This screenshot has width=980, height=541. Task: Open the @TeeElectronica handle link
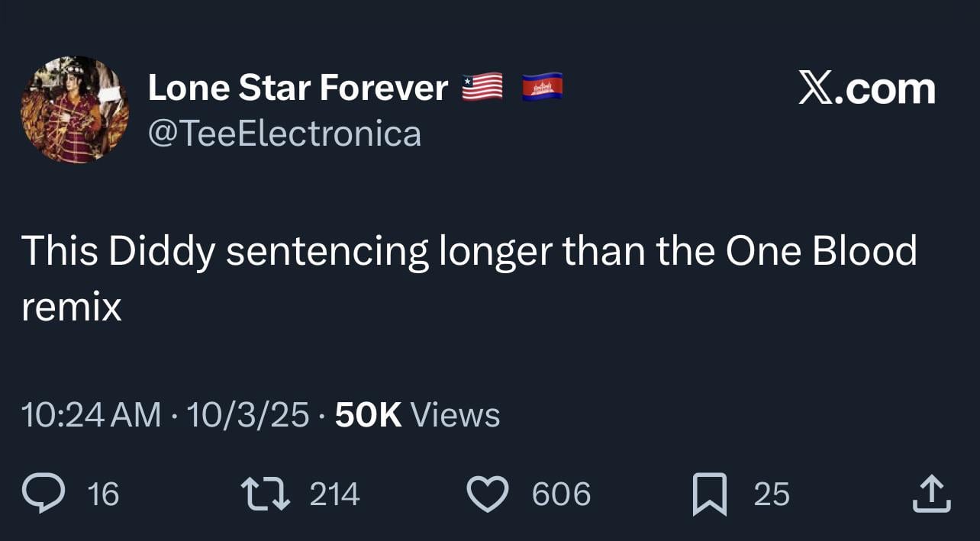pos(284,134)
